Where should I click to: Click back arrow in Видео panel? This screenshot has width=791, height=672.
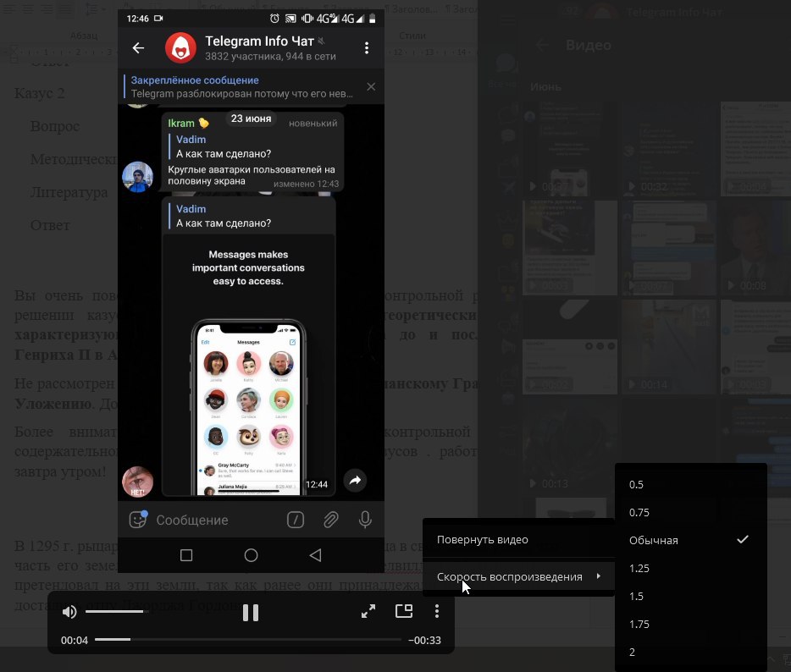542,45
